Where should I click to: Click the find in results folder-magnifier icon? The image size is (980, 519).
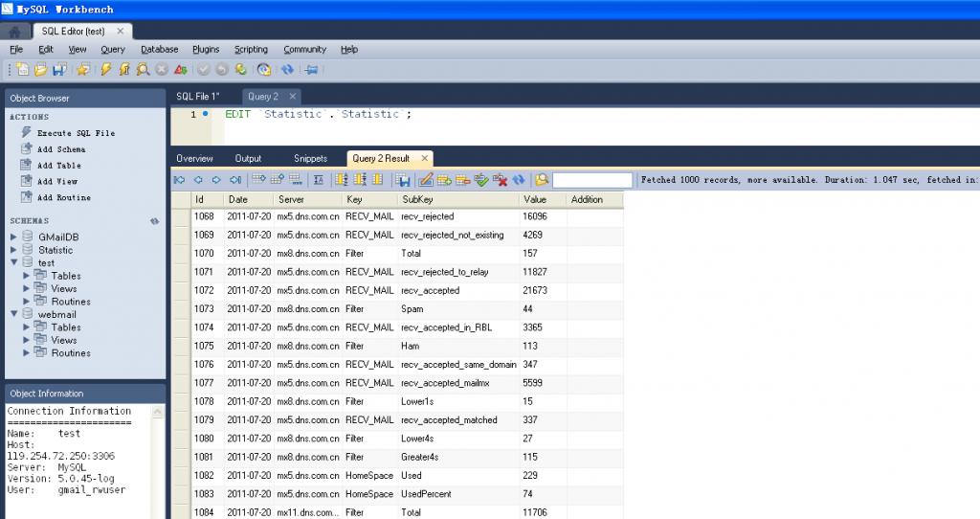542,180
